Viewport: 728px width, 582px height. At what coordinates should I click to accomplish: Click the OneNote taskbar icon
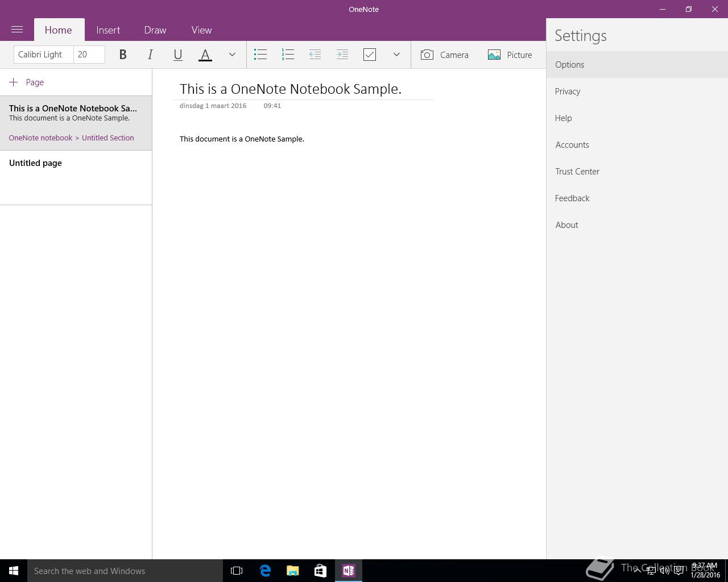coord(349,571)
